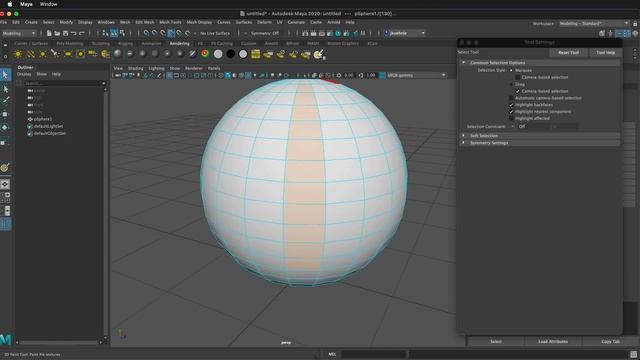
Task: Click the Save Scene icon
Action: point(65,33)
